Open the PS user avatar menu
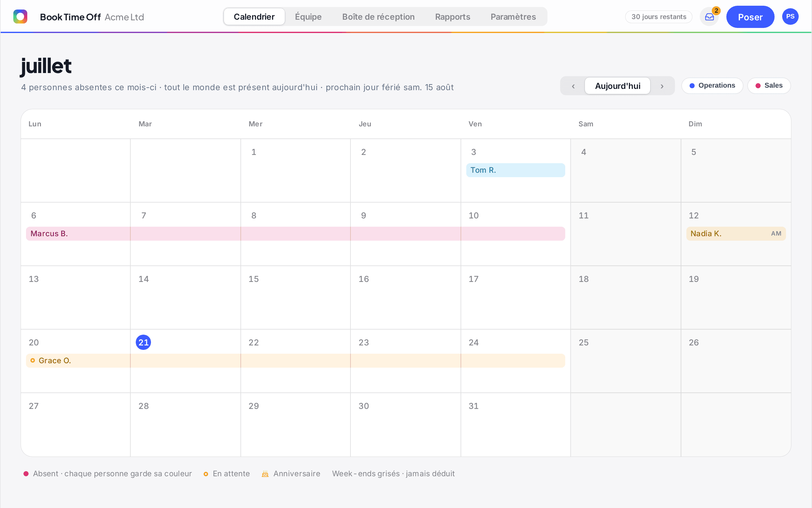The image size is (812, 508). pos(790,17)
